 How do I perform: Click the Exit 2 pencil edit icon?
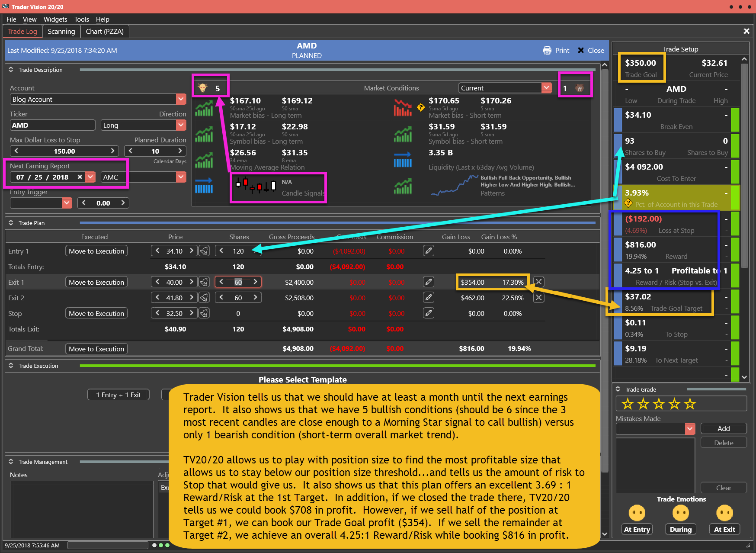coord(429,298)
